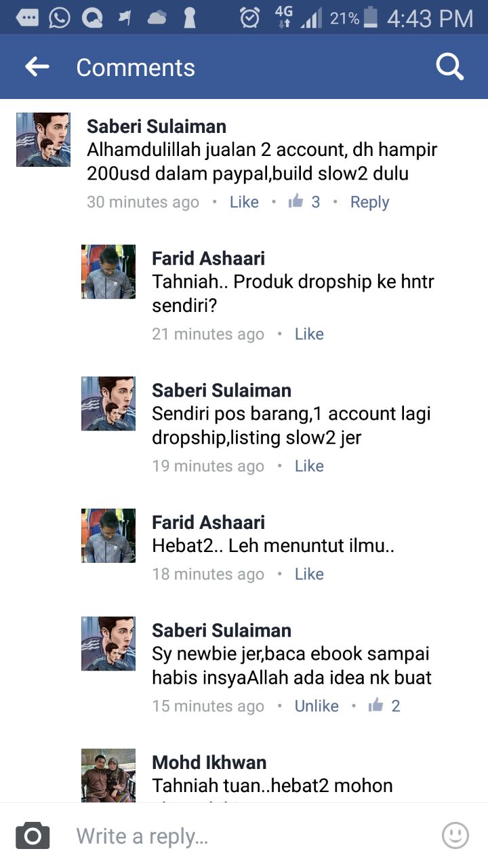Tap thumbs-up icon showing 3 likes
Image resolution: width=488 pixels, height=868 pixels.
296,201
